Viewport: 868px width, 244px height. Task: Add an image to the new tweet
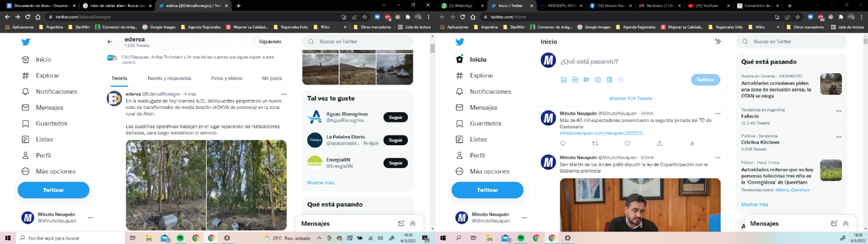[x=564, y=80]
